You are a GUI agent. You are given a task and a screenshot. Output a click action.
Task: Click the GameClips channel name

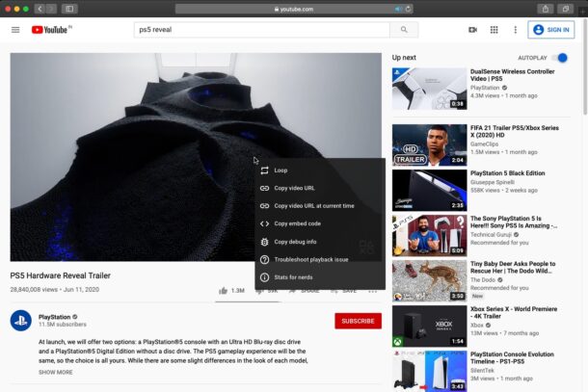484,144
